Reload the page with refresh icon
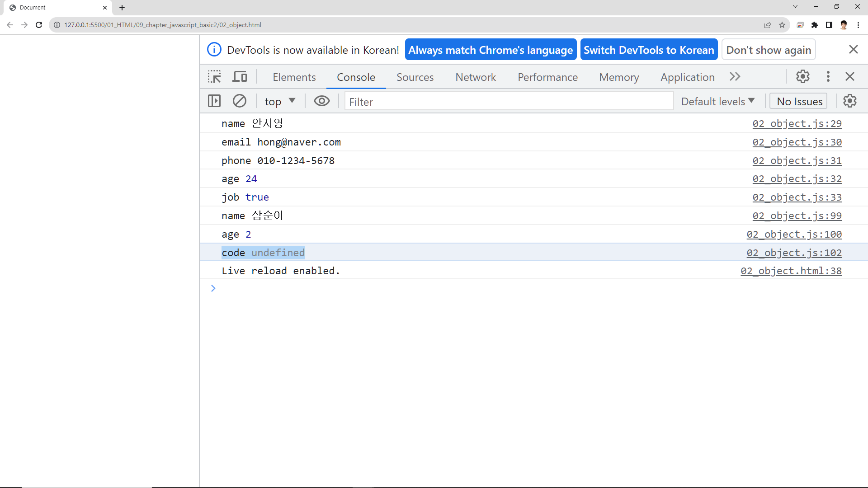This screenshot has height=488, width=868. (39, 25)
